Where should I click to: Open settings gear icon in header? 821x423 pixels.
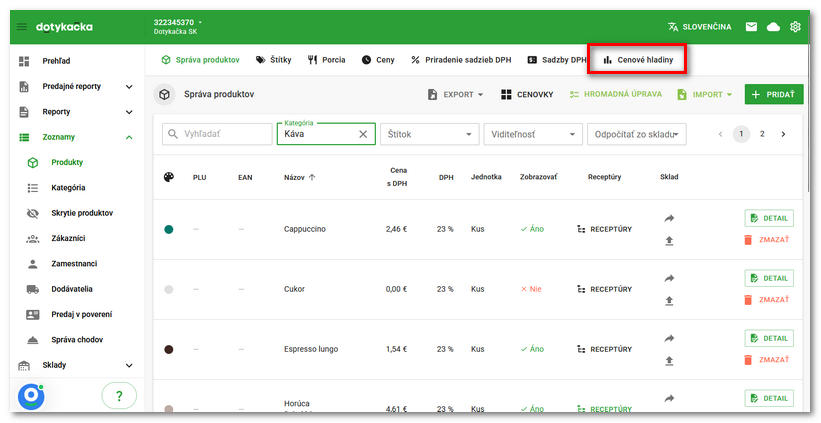pos(796,27)
